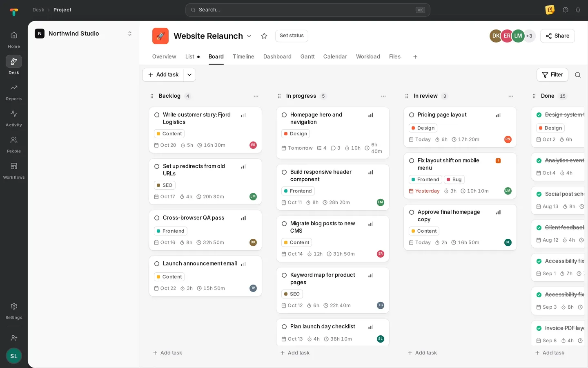
Task: Click the invite member icon
Action: tap(14, 338)
